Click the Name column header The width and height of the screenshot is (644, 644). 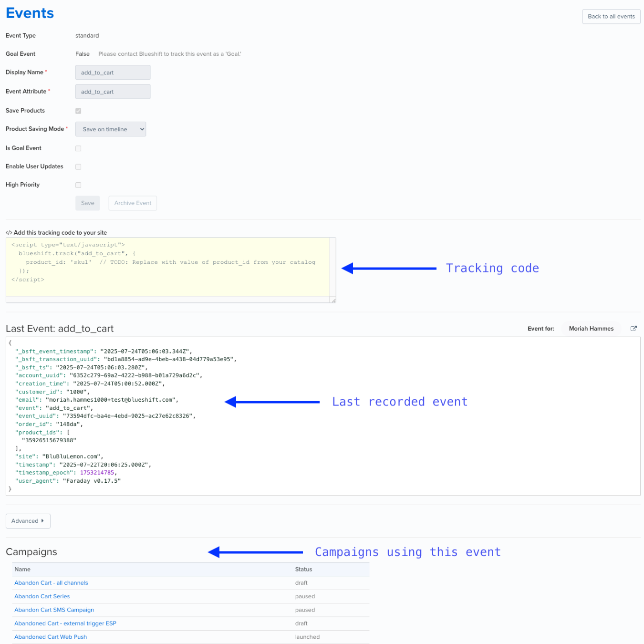click(x=22, y=569)
